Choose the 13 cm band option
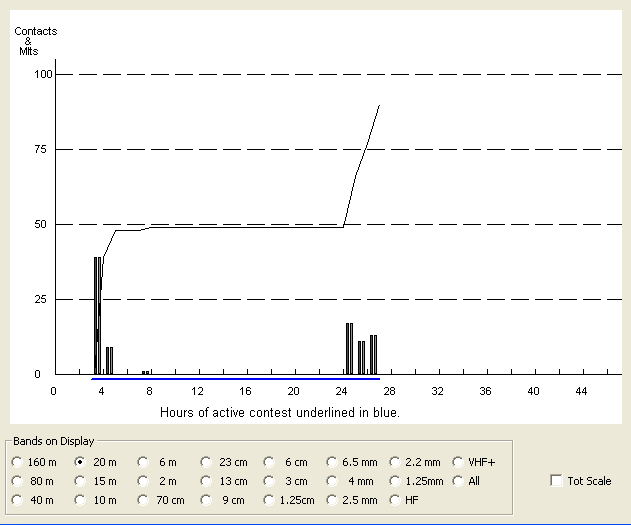Image resolution: width=631 pixels, height=525 pixels. 206,481
